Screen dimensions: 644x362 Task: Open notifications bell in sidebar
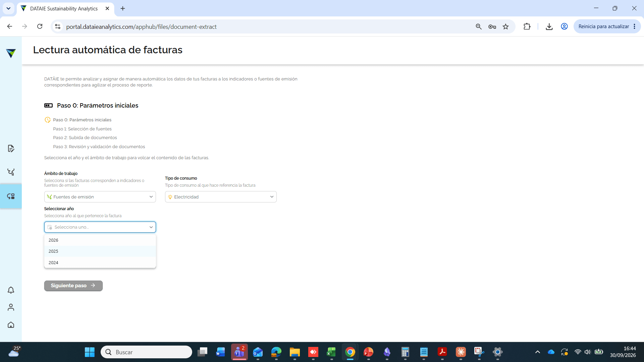click(11, 290)
